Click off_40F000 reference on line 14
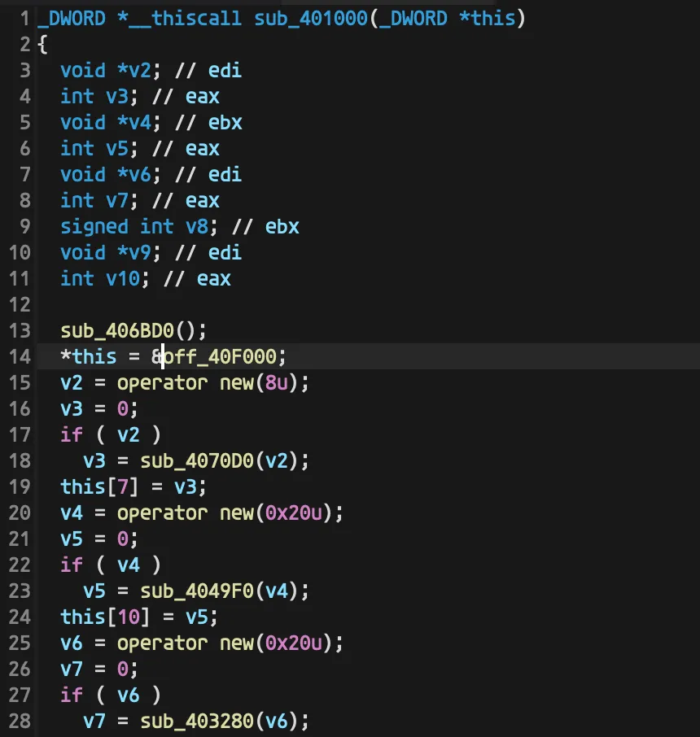This screenshot has height=737, width=700. [219, 357]
